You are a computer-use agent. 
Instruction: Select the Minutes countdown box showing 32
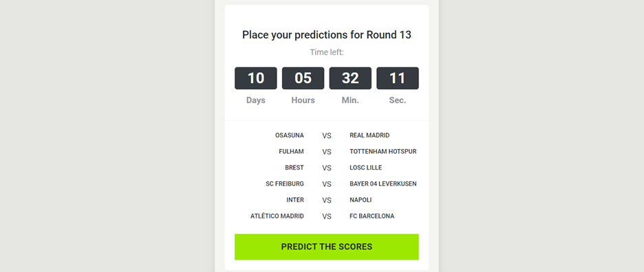point(350,78)
